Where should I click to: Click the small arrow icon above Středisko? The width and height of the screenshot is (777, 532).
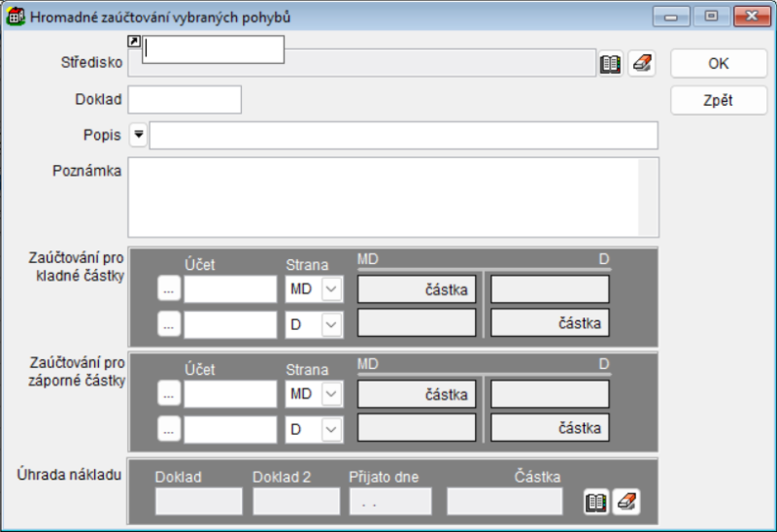134,42
